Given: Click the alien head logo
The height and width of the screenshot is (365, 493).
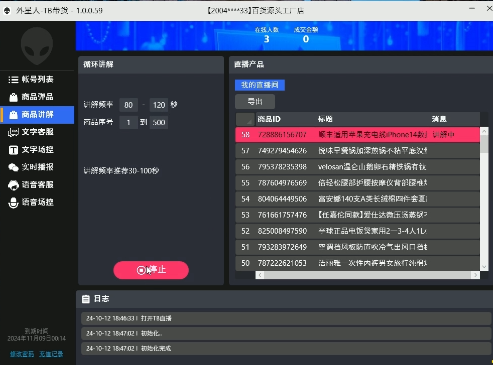Looking at the screenshot, I should pyautogui.click(x=37, y=46).
